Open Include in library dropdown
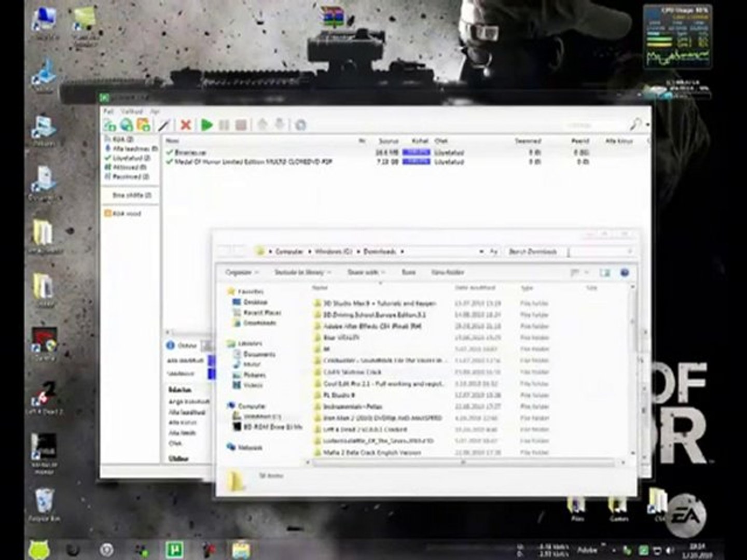Image resolution: width=747 pixels, height=560 pixels. point(302,272)
